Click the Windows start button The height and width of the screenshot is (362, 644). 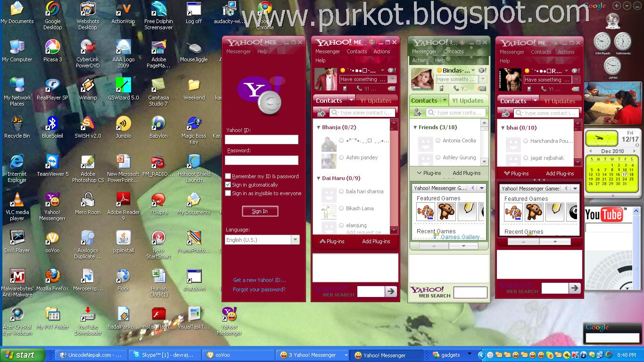[23, 355]
